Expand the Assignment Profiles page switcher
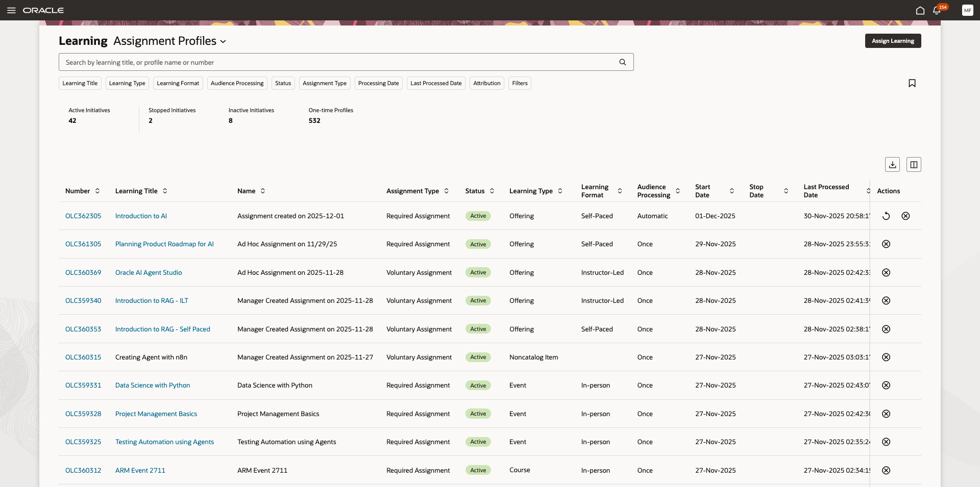This screenshot has height=487, width=980. (x=223, y=41)
